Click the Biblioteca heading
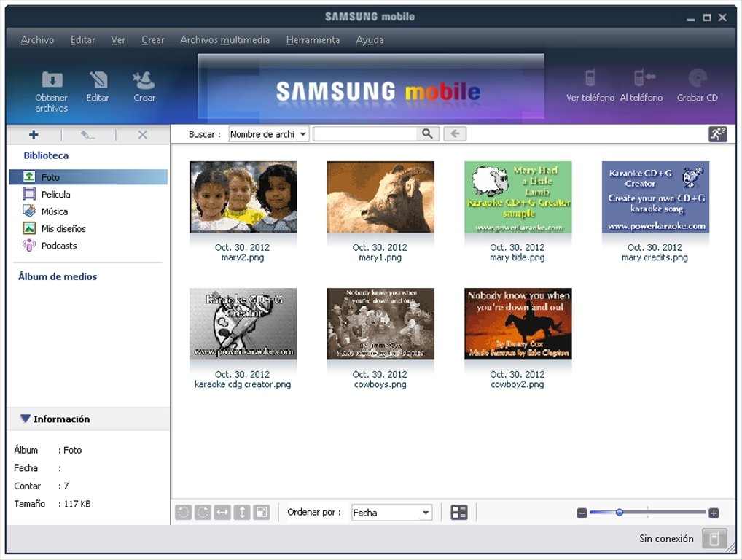The image size is (742, 560). coord(46,155)
